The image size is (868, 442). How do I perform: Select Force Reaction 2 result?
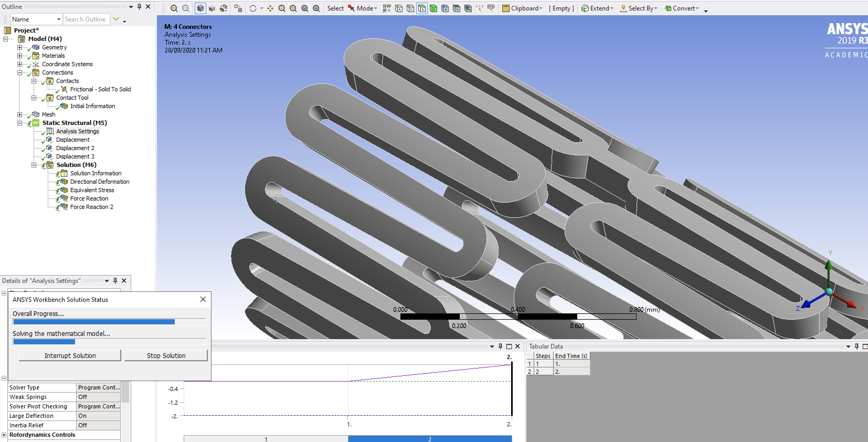tap(92, 207)
